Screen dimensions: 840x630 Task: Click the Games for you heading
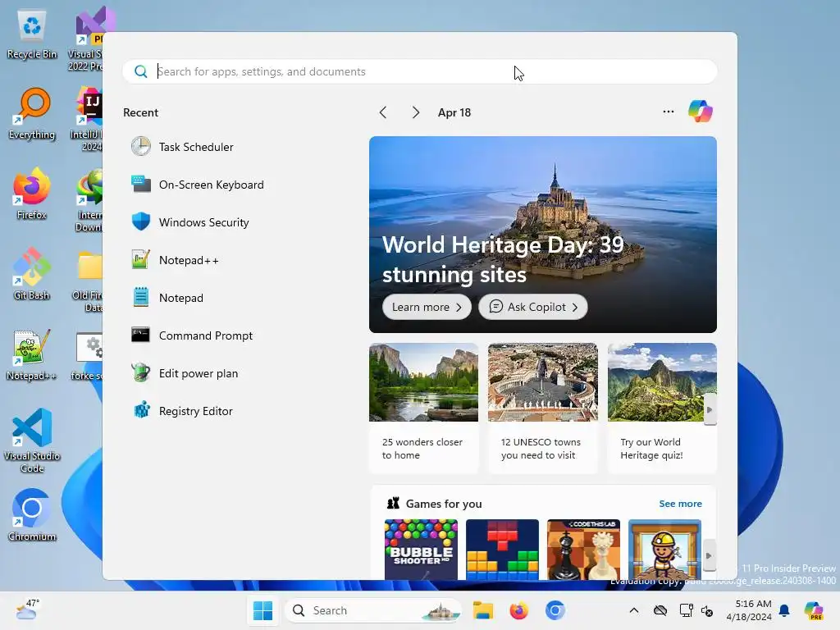click(x=444, y=504)
